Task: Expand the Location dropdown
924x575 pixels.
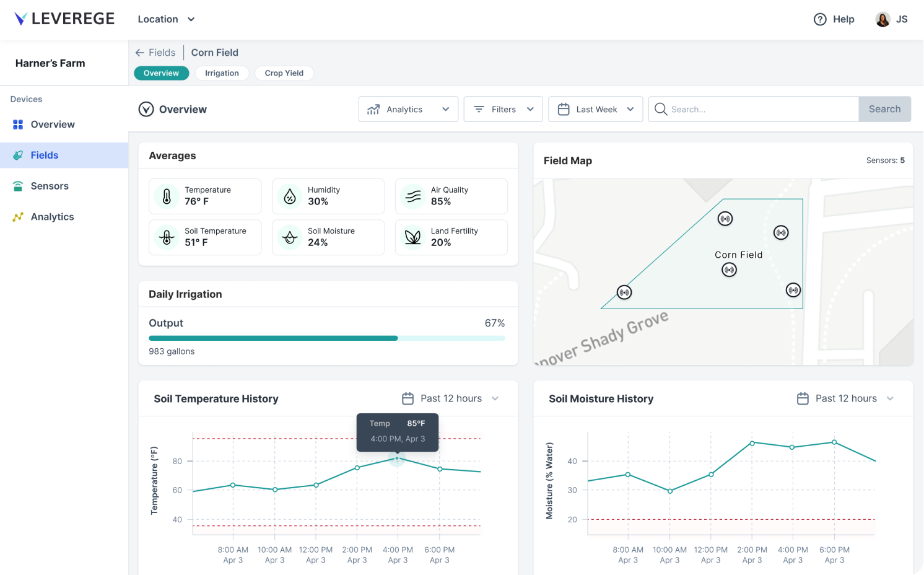Action: [x=166, y=19]
